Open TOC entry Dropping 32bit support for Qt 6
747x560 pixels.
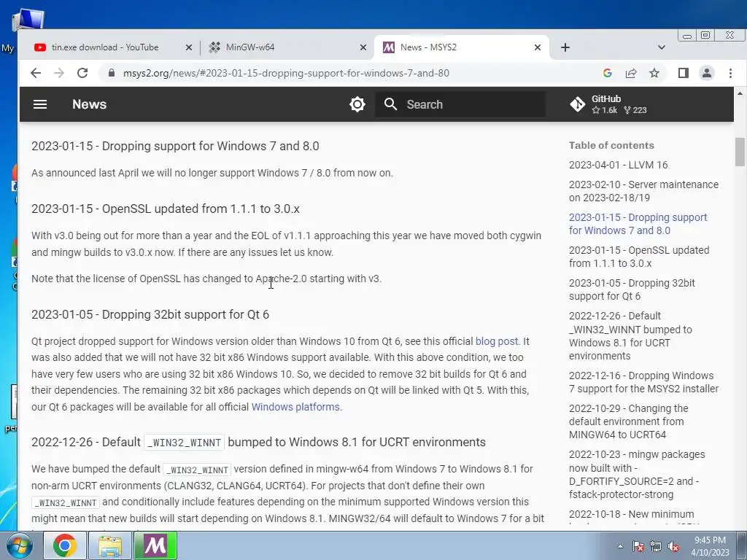click(x=632, y=289)
